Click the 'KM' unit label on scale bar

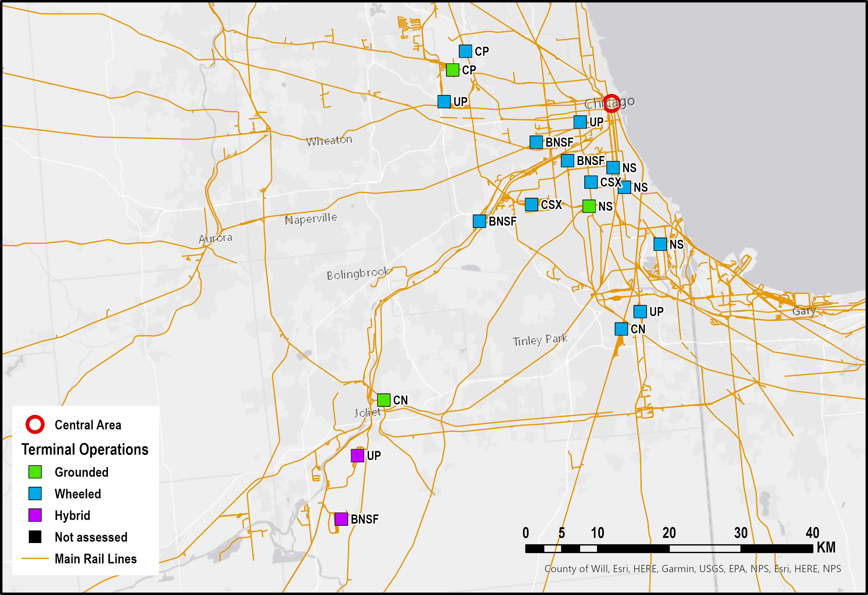pyautogui.click(x=826, y=548)
